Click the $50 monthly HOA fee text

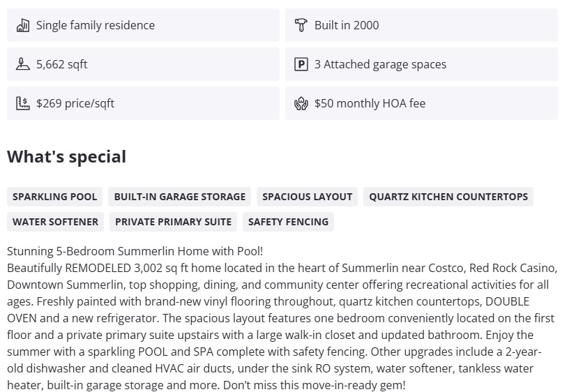370,104
